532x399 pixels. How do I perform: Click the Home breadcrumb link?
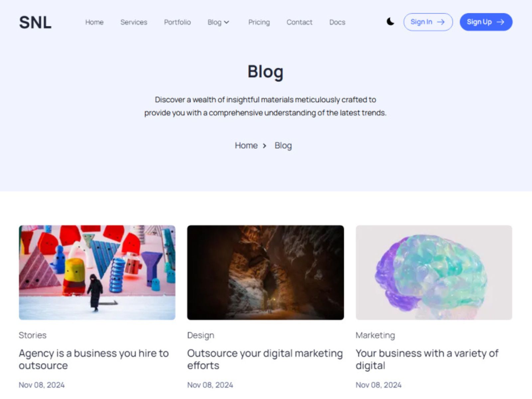click(246, 146)
